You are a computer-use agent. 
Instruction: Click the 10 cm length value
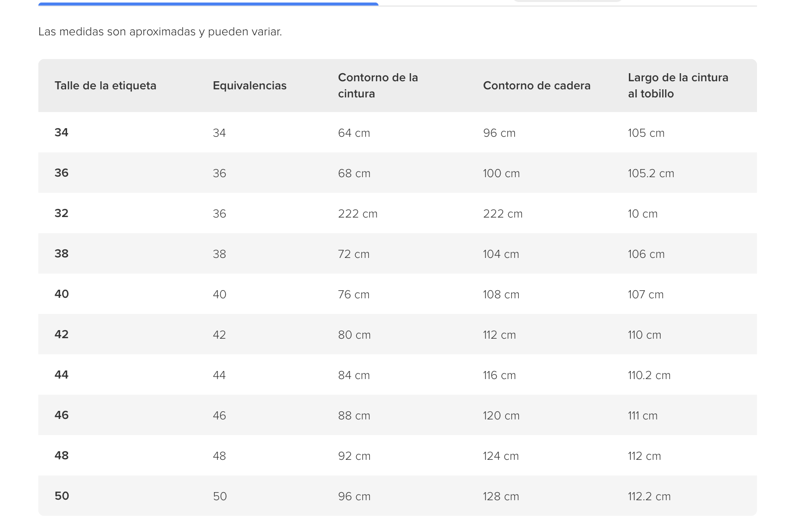[642, 214]
